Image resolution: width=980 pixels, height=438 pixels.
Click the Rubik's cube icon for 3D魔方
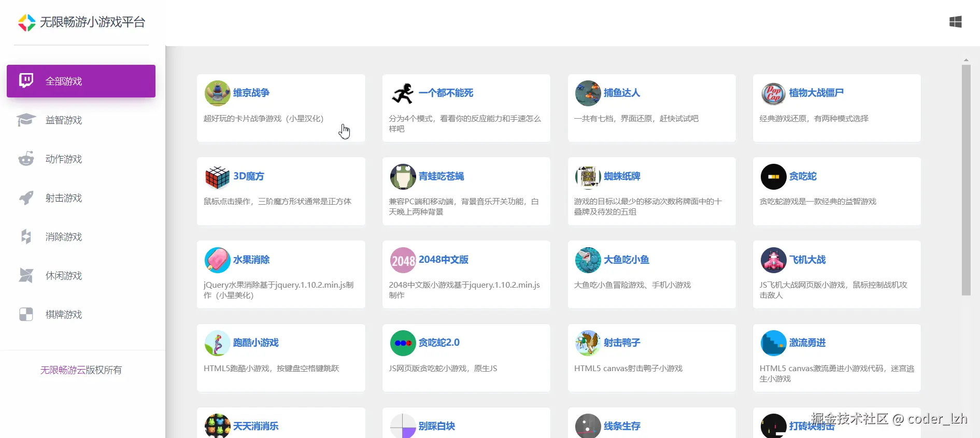point(218,177)
